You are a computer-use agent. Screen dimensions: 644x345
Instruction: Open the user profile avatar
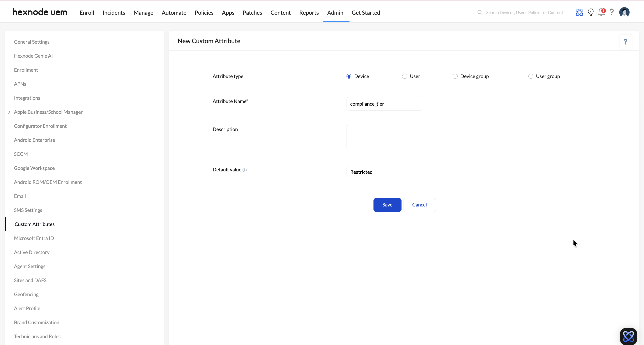tap(624, 12)
